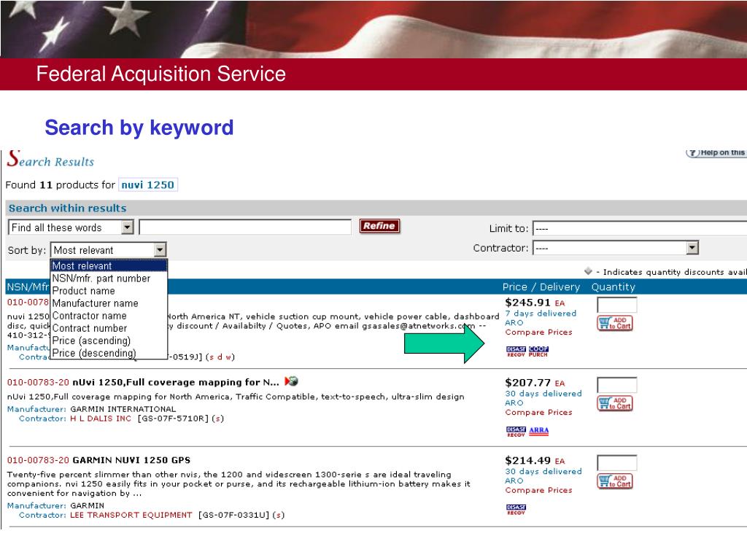Click contract number GS-07F-5710R
The height and width of the screenshot is (560, 747).
coord(173,419)
